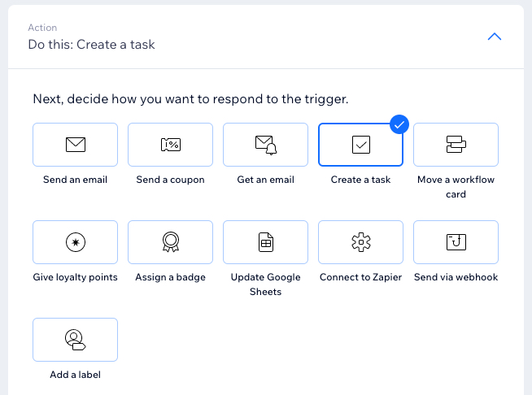Pick the Get an email notification icon
532x395 pixels.
(x=266, y=145)
